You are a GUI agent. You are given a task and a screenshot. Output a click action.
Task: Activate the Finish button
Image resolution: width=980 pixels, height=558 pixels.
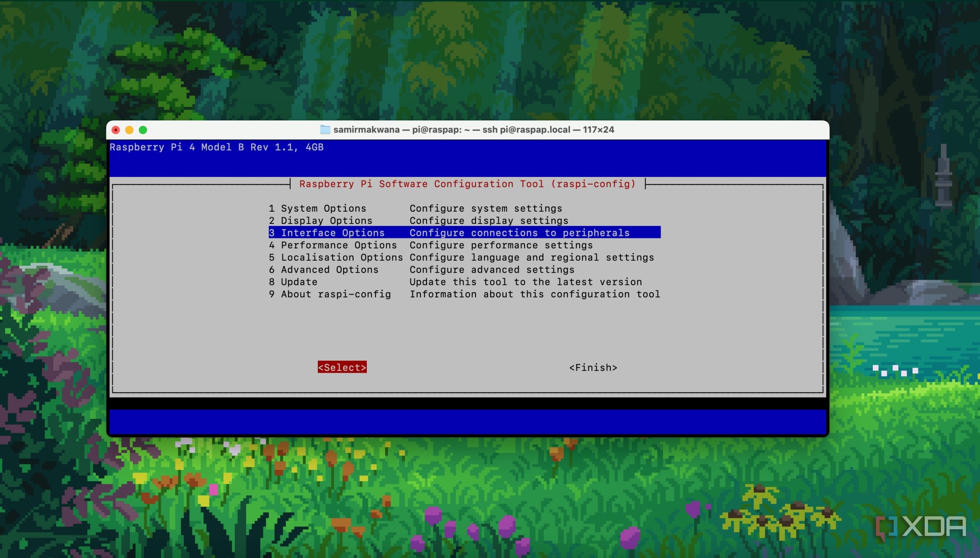(593, 367)
